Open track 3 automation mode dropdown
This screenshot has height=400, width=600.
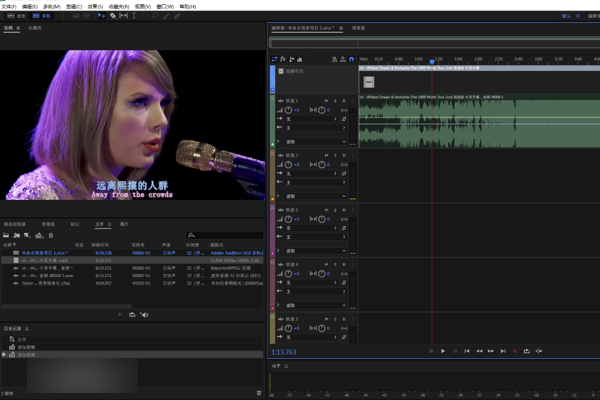pos(316,251)
